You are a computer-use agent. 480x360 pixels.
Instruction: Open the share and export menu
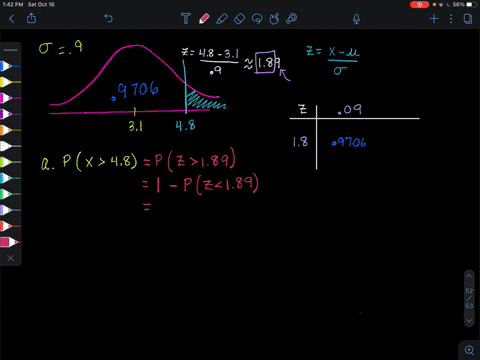click(x=31, y=18)
